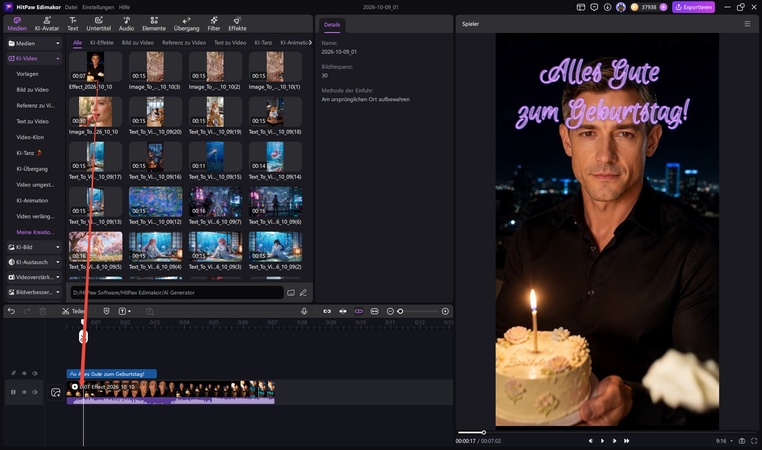The image size is (762, 450).
Task: Select the Alles Gute zum Geburtstag text clip
Action: [x=111, y=374]
